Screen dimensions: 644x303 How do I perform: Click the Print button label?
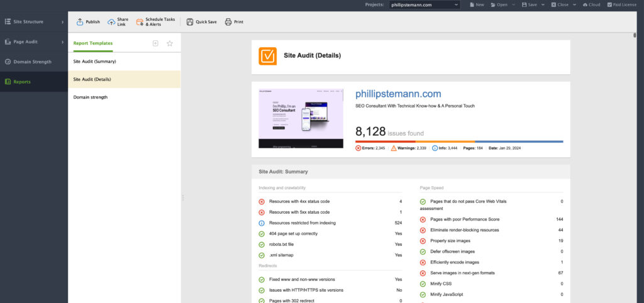238,22
